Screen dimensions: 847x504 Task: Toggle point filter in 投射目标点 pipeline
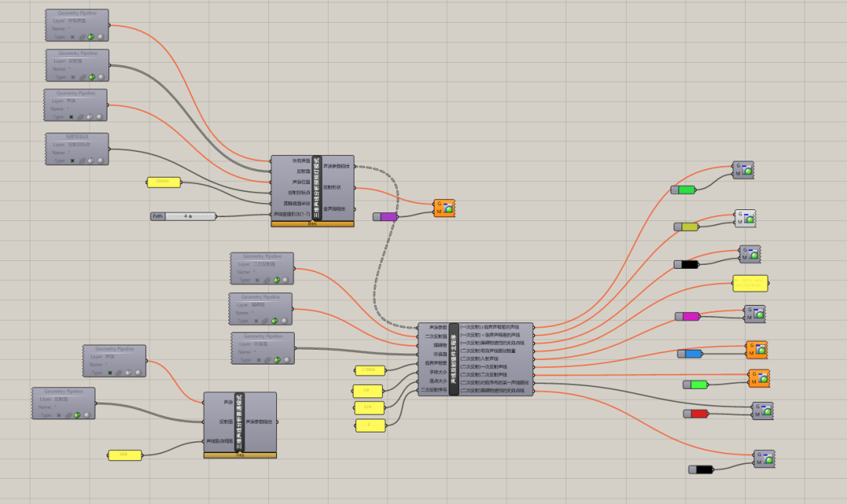coord(72,161)
